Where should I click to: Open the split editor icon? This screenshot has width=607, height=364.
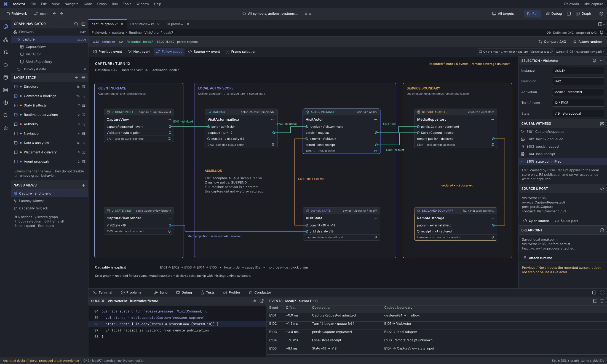click(600, 24)
